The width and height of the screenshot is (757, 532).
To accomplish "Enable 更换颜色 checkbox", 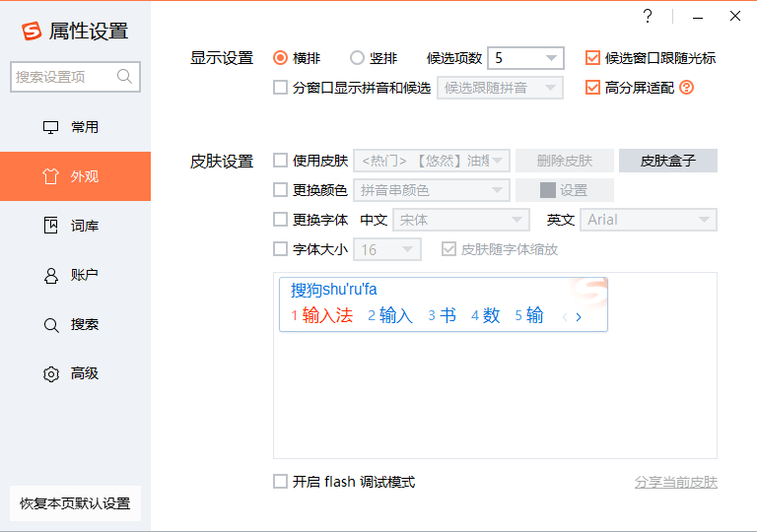I will point(281,190).
